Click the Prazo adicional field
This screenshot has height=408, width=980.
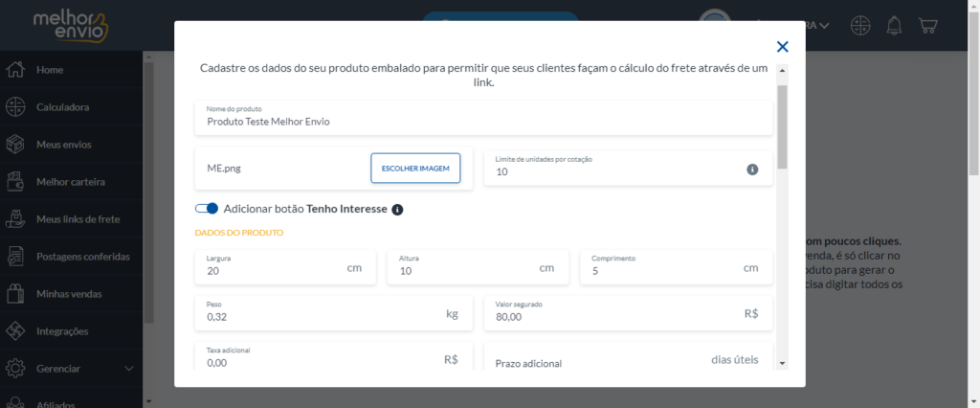628,357
